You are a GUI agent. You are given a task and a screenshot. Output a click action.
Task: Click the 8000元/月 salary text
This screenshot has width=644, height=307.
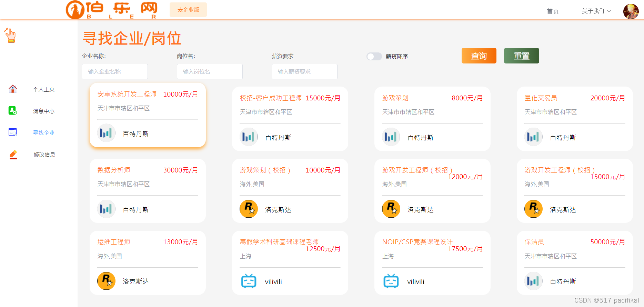tap(467, 98)
